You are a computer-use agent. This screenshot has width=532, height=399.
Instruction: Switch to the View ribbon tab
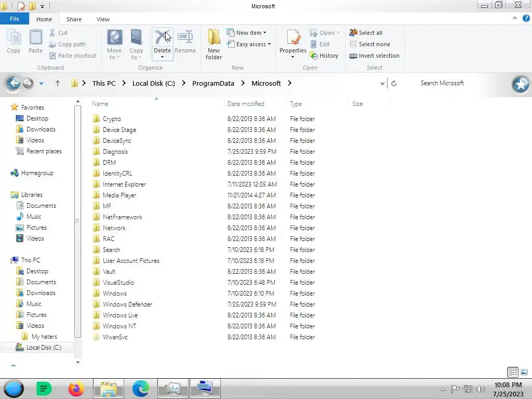103,19
